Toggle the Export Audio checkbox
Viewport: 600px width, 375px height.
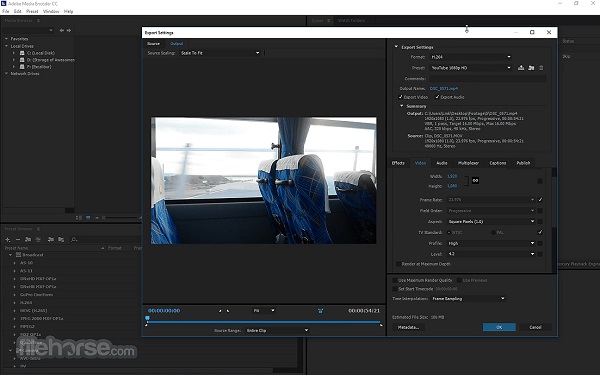[437, 97]
